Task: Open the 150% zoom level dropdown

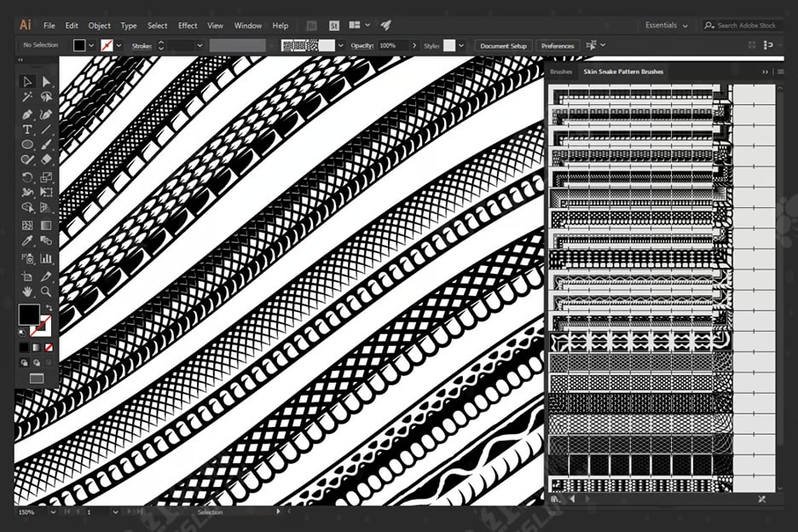Action: (x=53, y=512)
